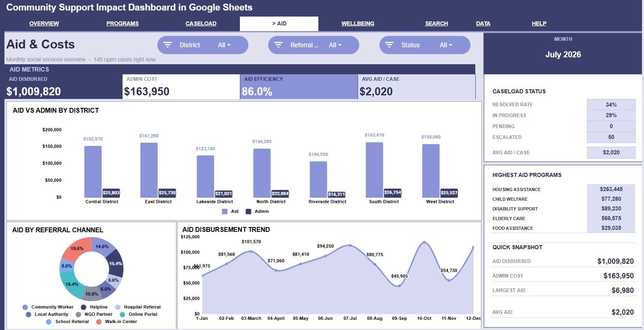This screenshot has height=330, width=644.
Task: Click the ESCALATED value 50 cell
Action: click(x=611, y=137)
